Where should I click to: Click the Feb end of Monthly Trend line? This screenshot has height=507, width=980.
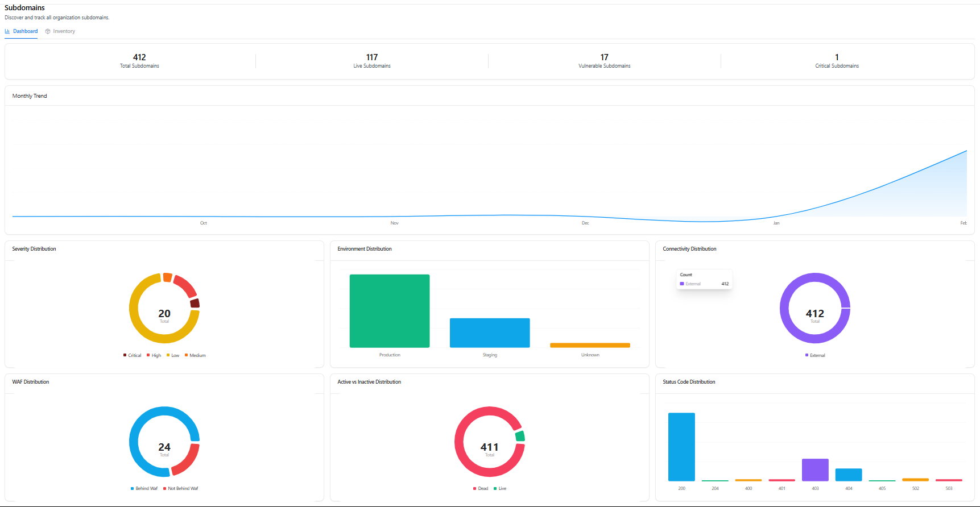point(966,151)
